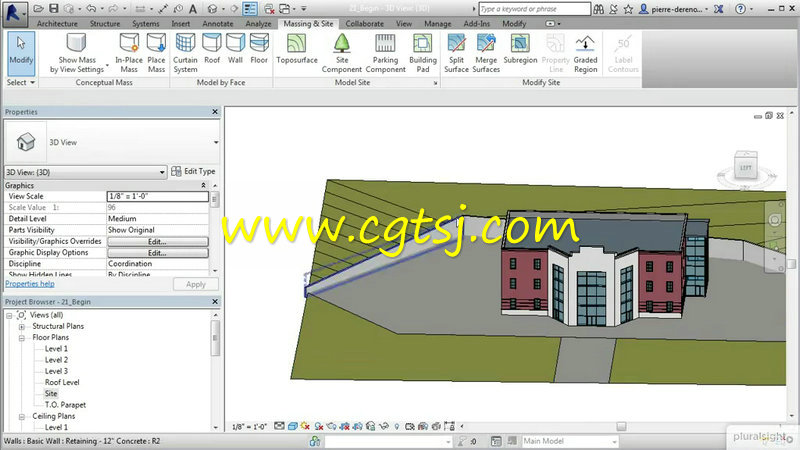Open the Architecture ribbon tab
The image size is (800, 450).
pos(57,23)
